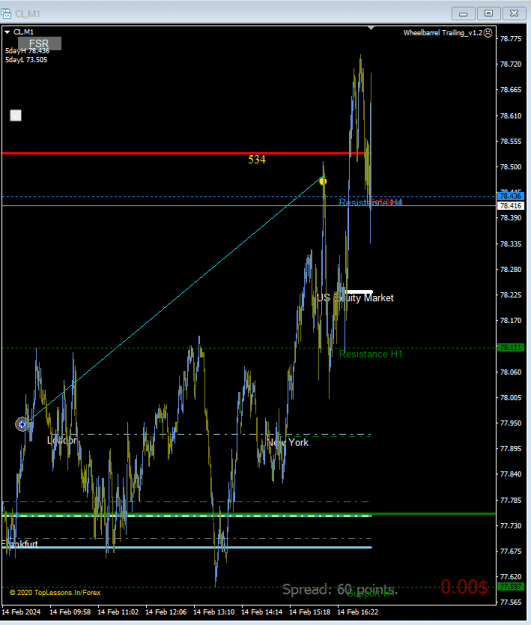Click the 5dayL 73.505 text
531x625 pixels.
click(x=26, y=60)
